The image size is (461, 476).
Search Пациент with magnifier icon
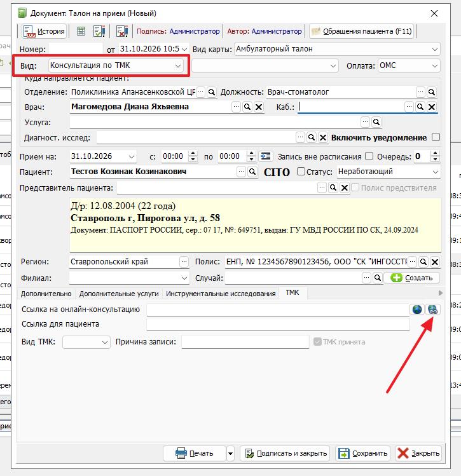(x=252, y=172)
